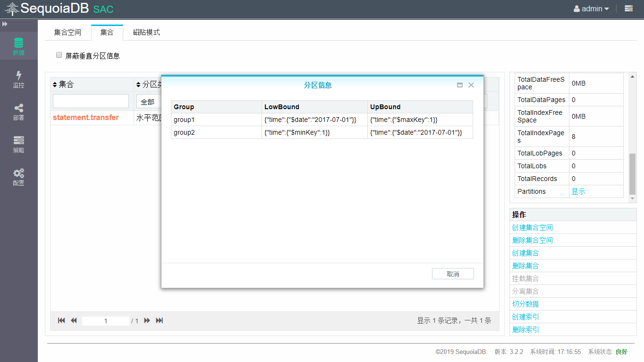Click 创建索引 operation link
This screenshot has width=644, height=362.
525,317
